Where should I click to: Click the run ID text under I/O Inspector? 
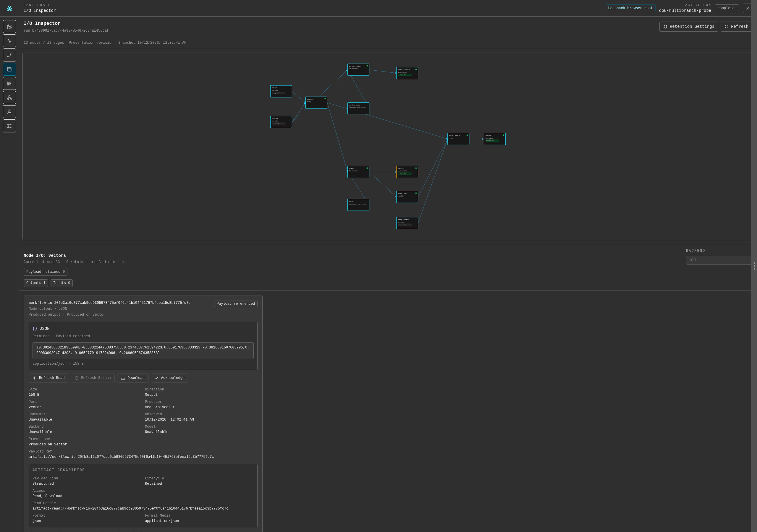coord(66,31)
